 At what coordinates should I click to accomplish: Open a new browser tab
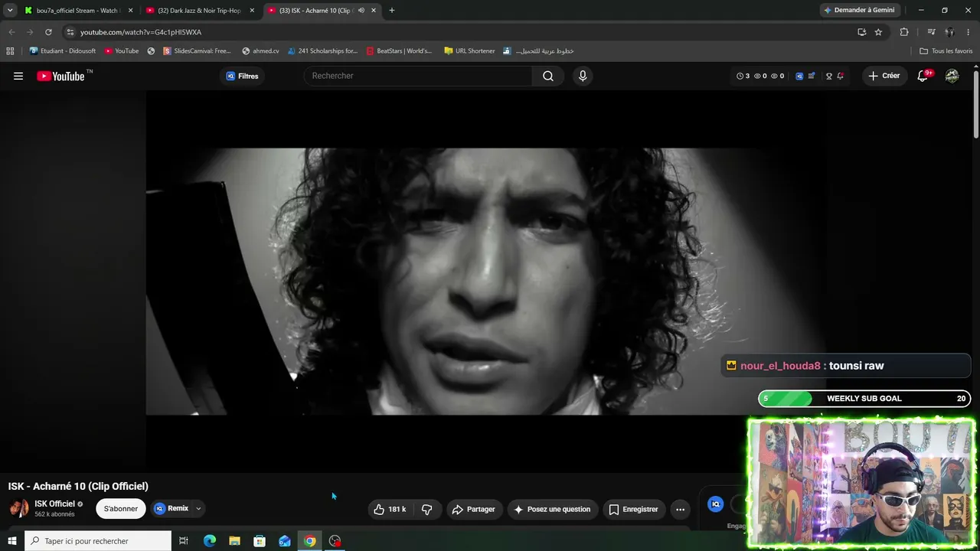392,11
